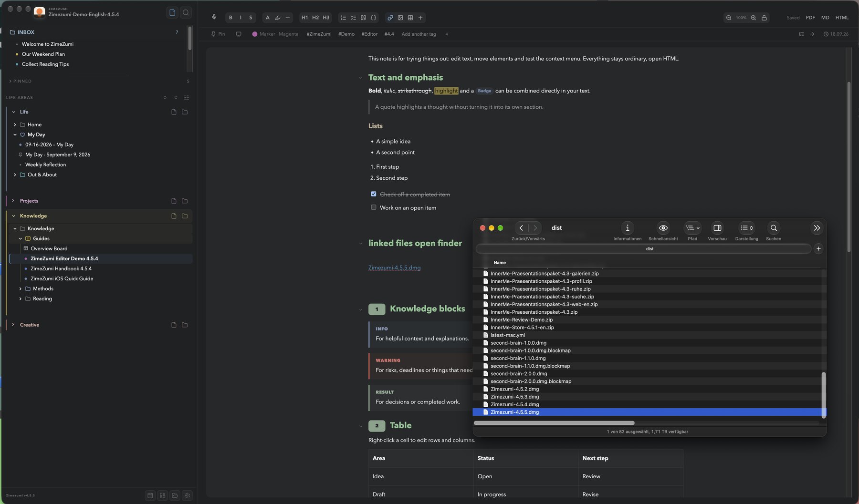Click the Add another tag field
The height and width of the screenshot is (504, 859).
pyautogui.click(x=419, y=34)
